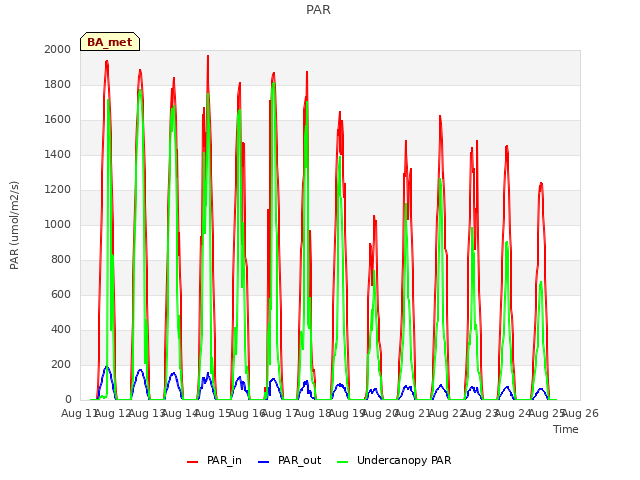Click the Aug 11 x-axis tick label

(80, 413)
